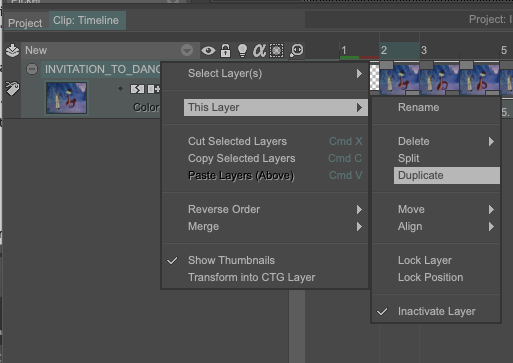Click the layer preview thumbnail
The image size is (513, 363).
pos(66,98)
